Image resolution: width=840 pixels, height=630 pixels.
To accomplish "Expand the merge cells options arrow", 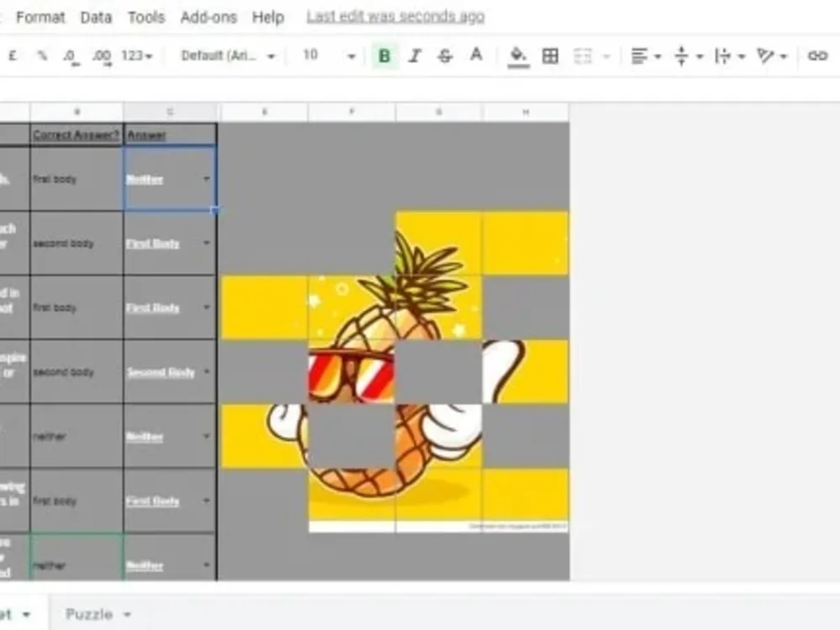I will pyautogui.click(x=606, y=55).
